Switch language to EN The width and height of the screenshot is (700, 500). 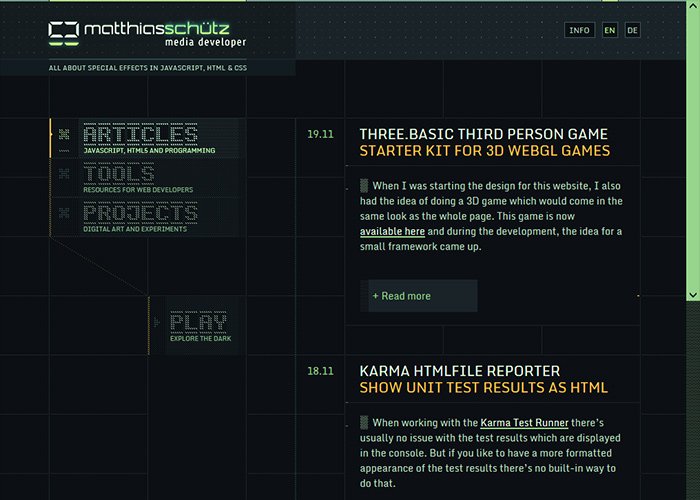(x=610, y=30)
